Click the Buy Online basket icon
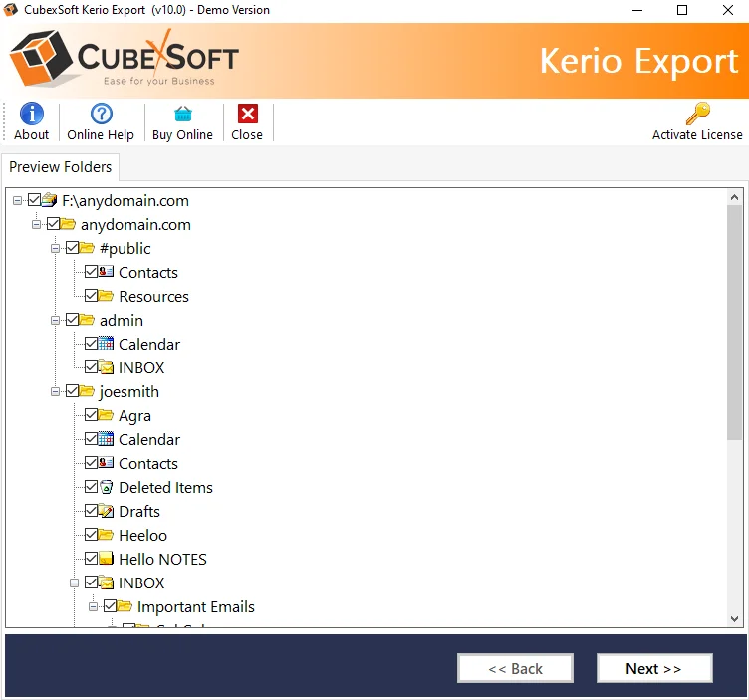This screenshot has width=749, height=700. 183,114
